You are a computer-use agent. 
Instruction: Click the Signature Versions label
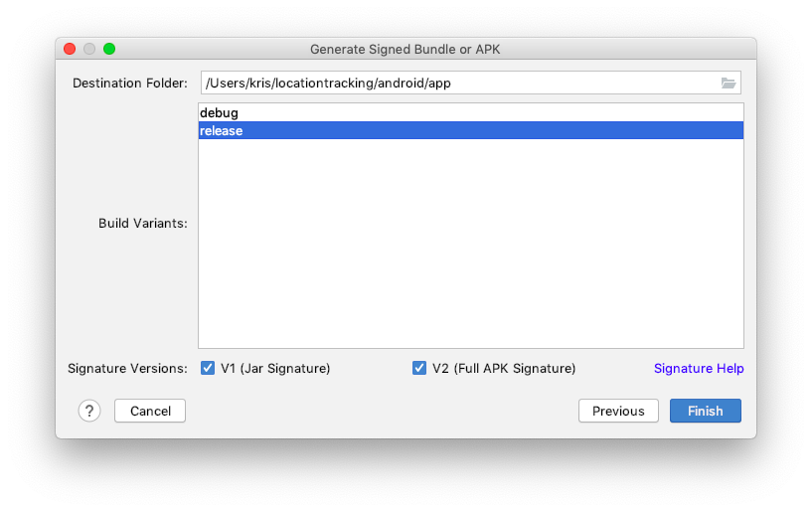coord(127,368)
